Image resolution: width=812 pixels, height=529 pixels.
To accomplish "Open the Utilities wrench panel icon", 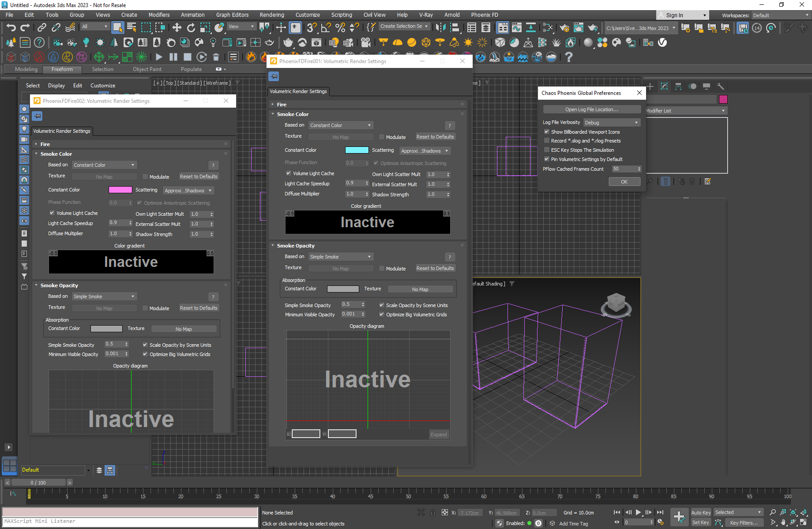I will (720, 86).
